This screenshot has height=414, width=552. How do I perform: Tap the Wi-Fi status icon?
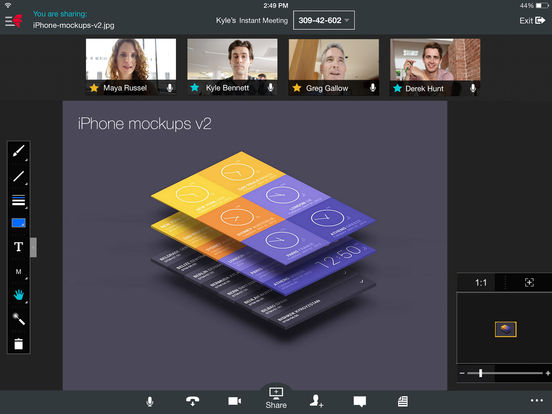[x=8, y=5]
